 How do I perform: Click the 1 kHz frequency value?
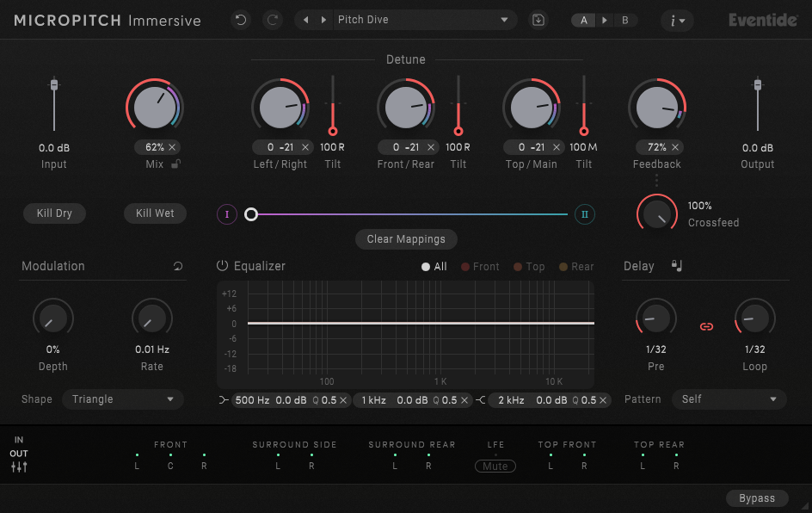[x=373, y=400]
